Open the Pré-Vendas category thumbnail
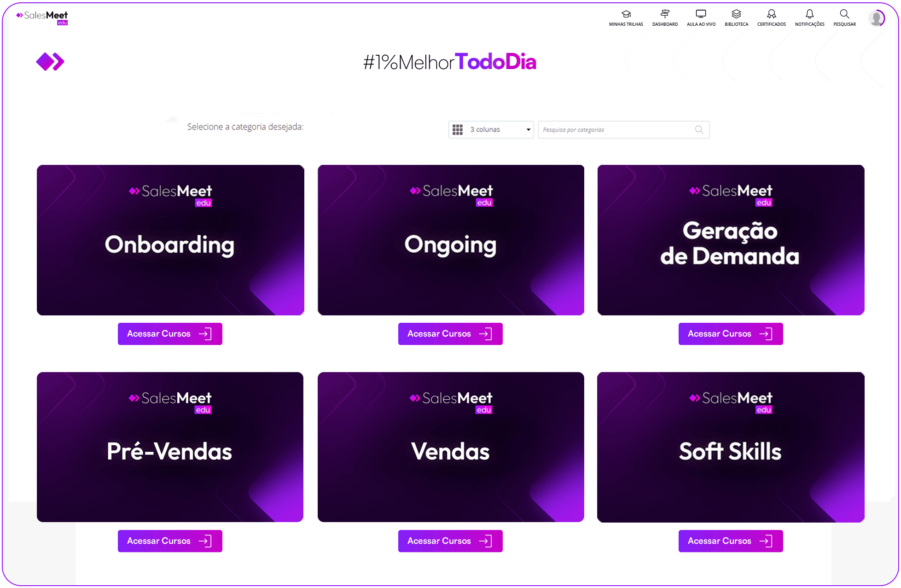The height and width of the screenshot is (588, 901). (170, 447)
